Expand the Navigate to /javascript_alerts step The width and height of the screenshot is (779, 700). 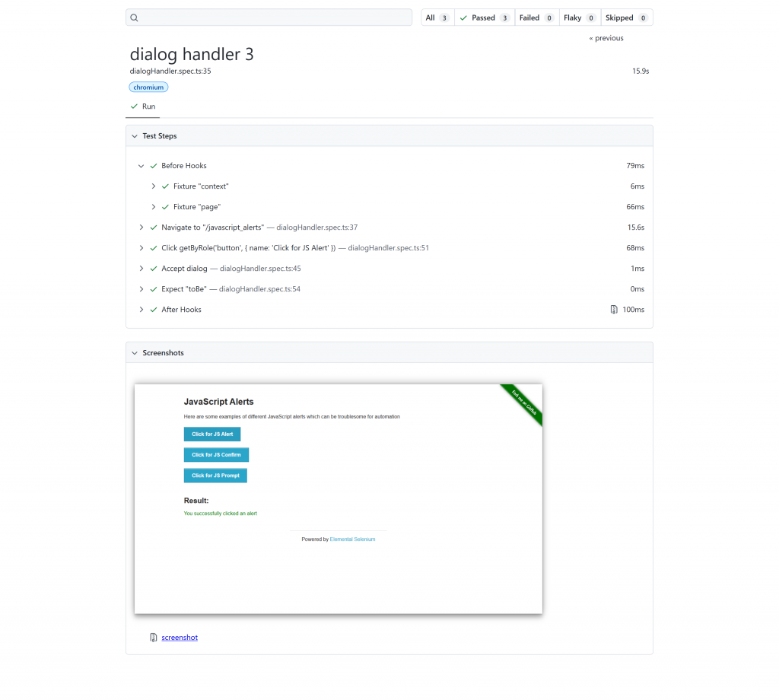click(x=141, y=228)
